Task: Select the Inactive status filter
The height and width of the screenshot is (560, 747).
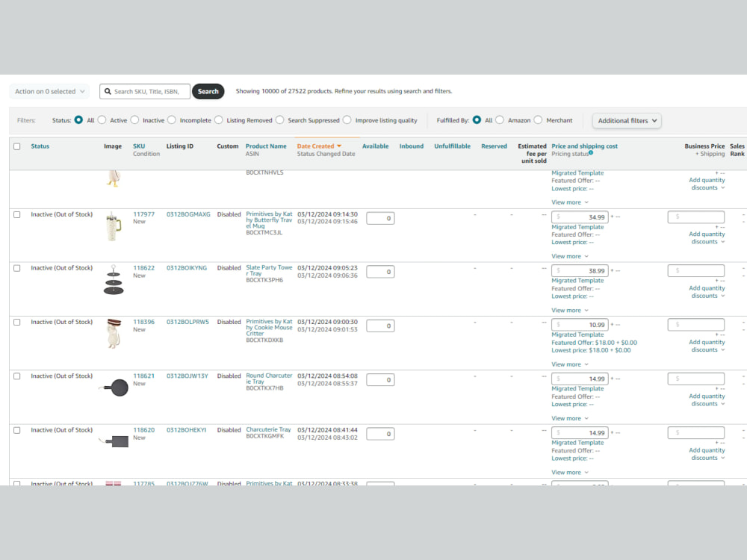Action: (134, 120)
